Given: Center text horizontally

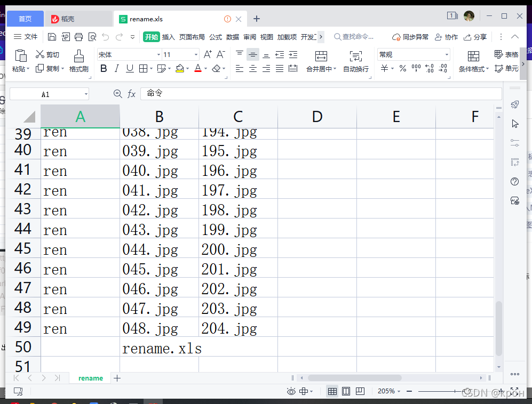Looking at the screenshot, I should click(x=253, y=69).
